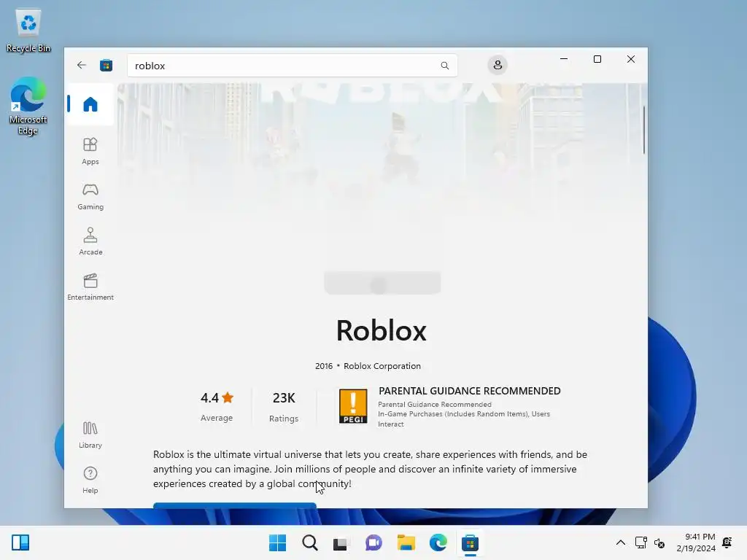Open notifications bell icon
This screenshot has width=747, height=560.
point(727,542)
